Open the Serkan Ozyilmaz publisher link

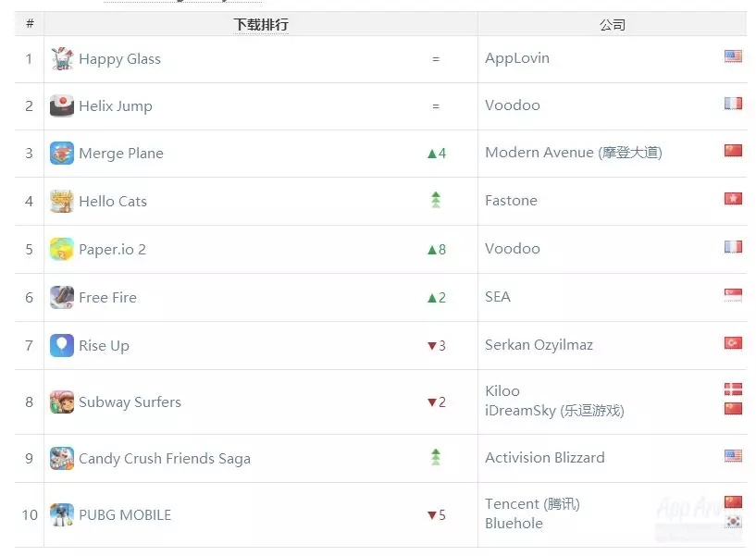click(539, 344)
